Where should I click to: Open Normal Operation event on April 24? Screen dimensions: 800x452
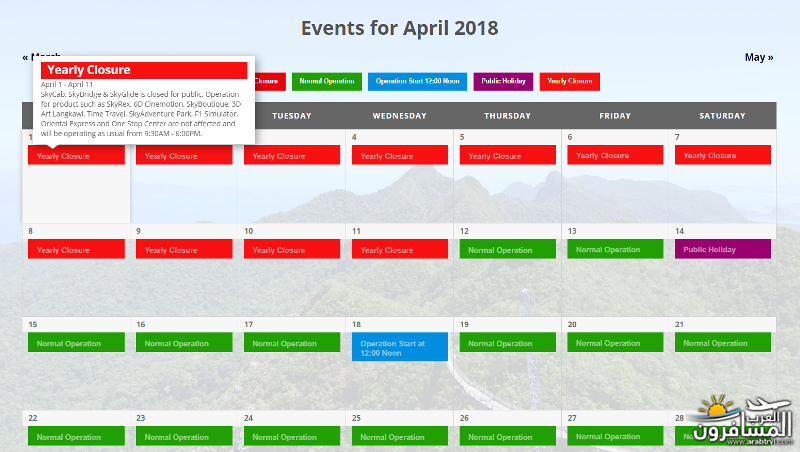coord(292,437)
